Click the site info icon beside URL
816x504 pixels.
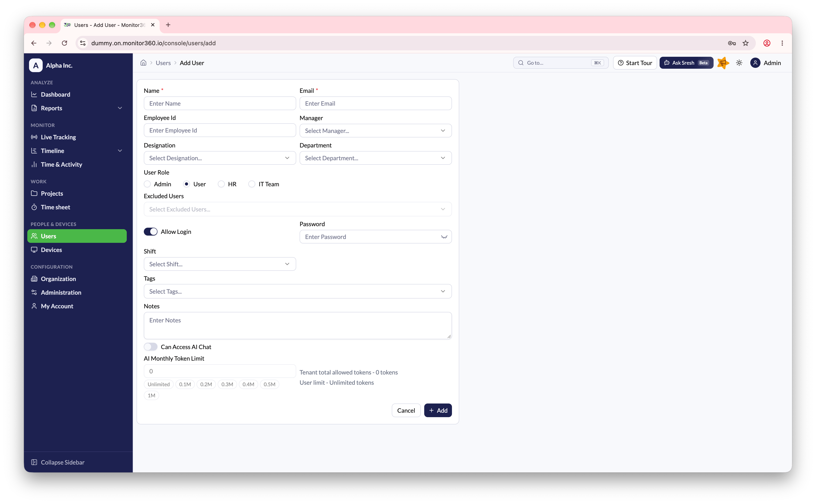click(83, 43)
